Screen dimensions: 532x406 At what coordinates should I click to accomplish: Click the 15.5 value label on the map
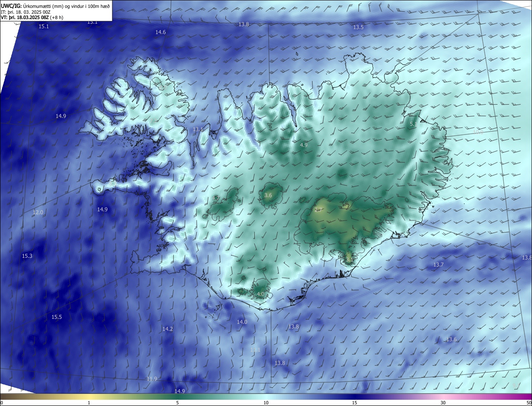(57, 317)
